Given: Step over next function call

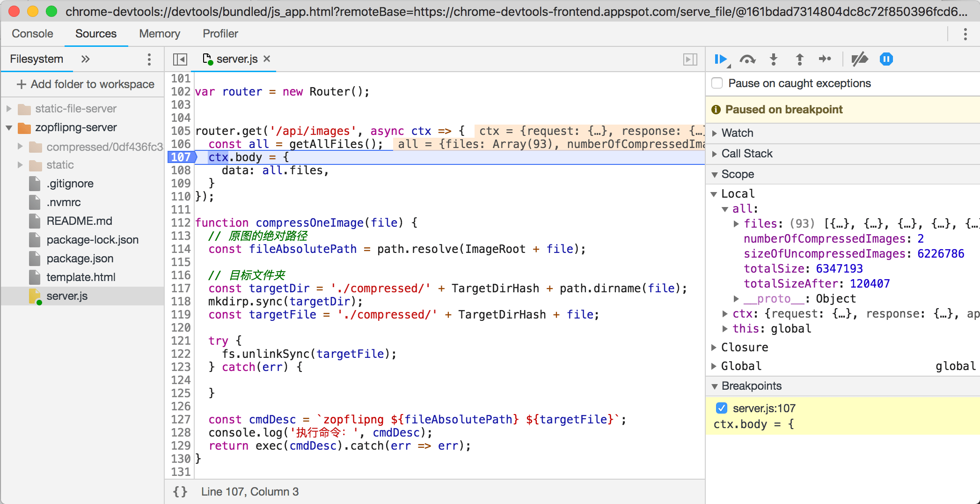Looking at the screenshot, I should (747, 59).
